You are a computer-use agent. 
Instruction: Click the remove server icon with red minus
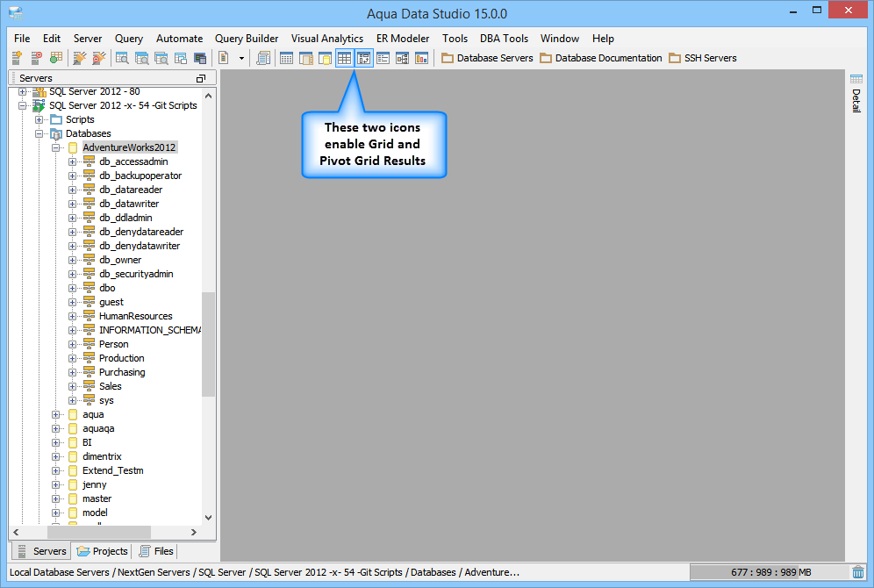[36, 57]
